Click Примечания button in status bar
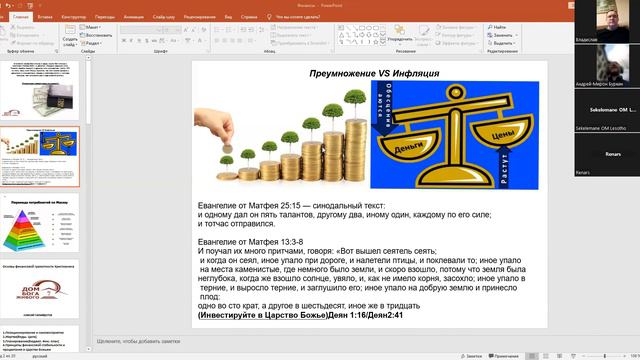This screenshot has width=640, height=360. point(504,356)
